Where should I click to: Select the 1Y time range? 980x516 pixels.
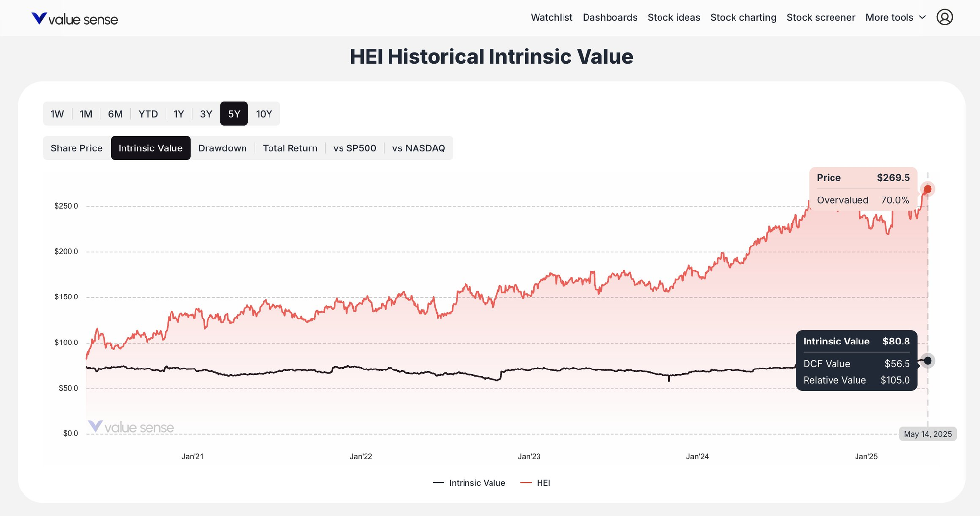tap(179, 114)
